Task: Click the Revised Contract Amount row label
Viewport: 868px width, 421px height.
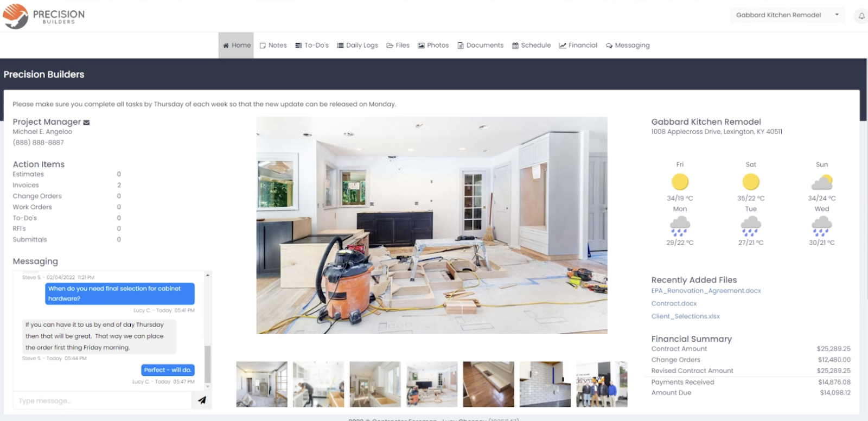Action: click(692, 371)
